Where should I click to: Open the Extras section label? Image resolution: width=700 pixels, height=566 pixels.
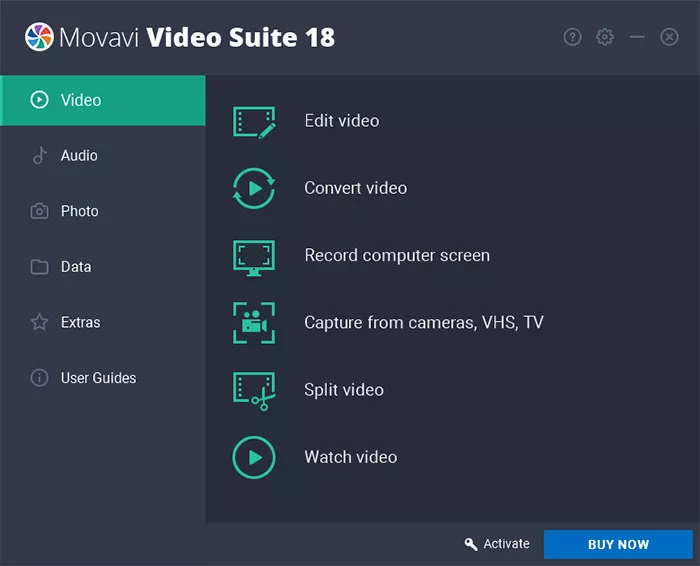pyautogui.click(x=80, y=322)
